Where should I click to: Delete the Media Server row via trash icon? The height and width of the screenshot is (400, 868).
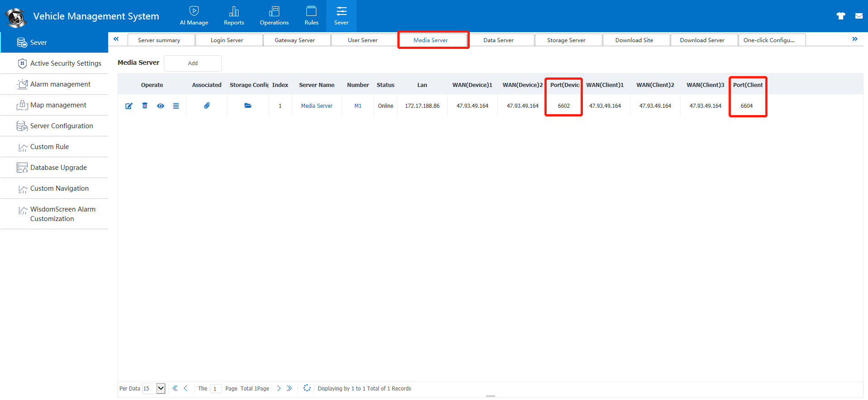coord(145,106)
